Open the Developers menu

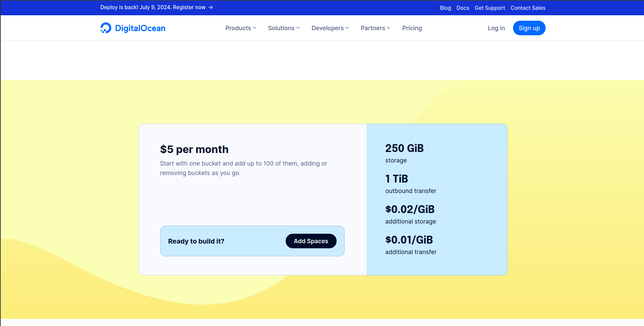pos(327,28)
